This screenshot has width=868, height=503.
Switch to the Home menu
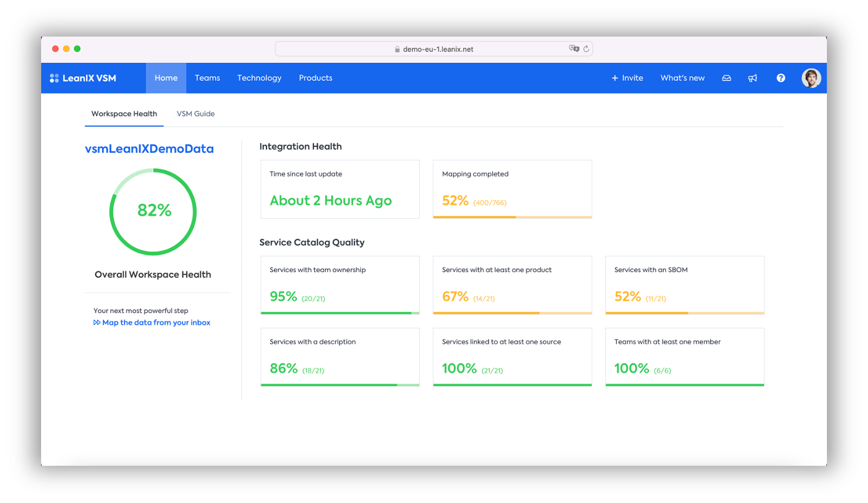tap(166, 78)
